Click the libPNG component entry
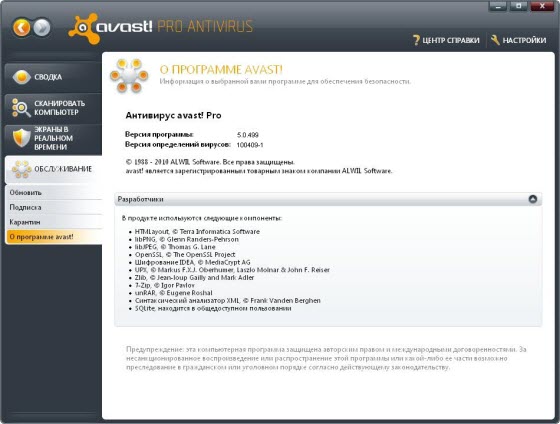 [x=186, y=239]
